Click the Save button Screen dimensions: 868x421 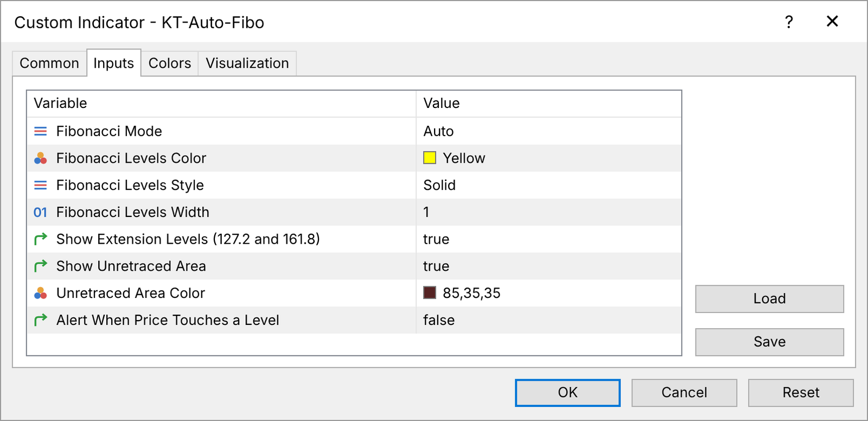pos(769,342)
